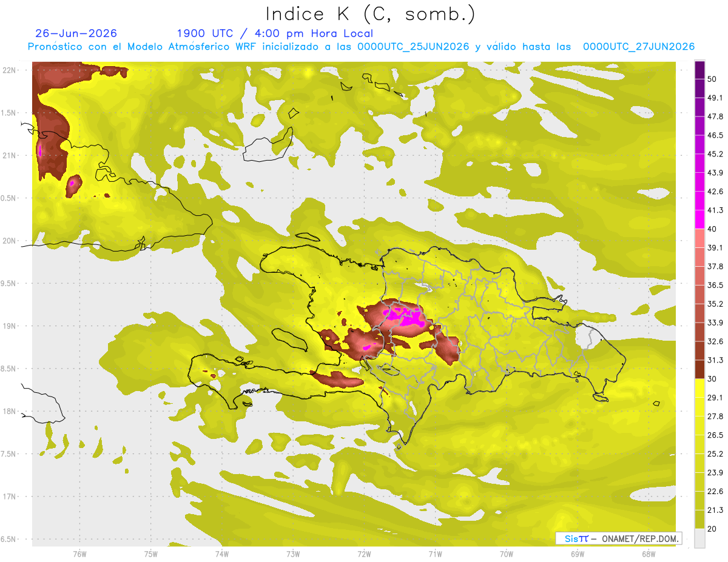Click the legend value '27.8'

click(x=715, y=416)
